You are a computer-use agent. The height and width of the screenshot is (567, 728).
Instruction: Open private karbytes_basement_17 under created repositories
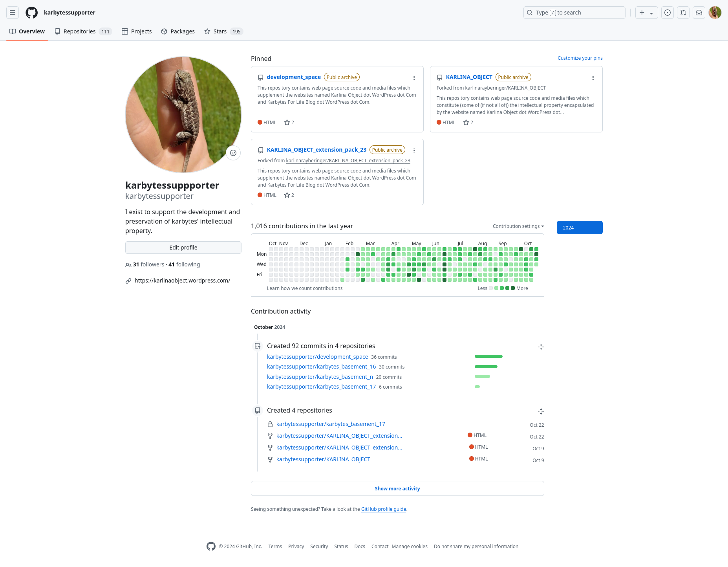click(x=331, y=424)
